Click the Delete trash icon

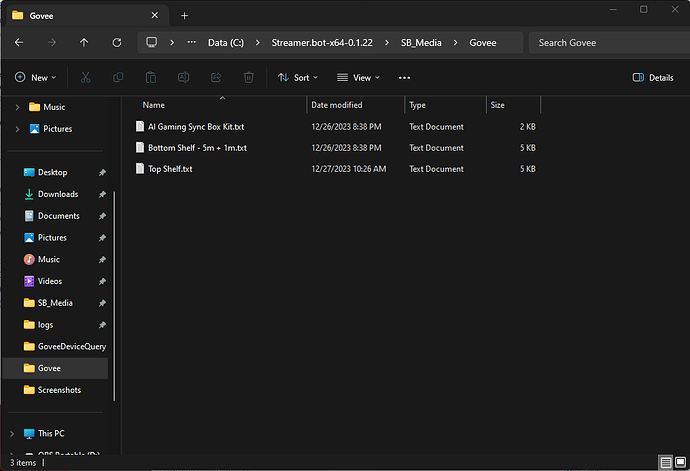(x=249, y=77)
